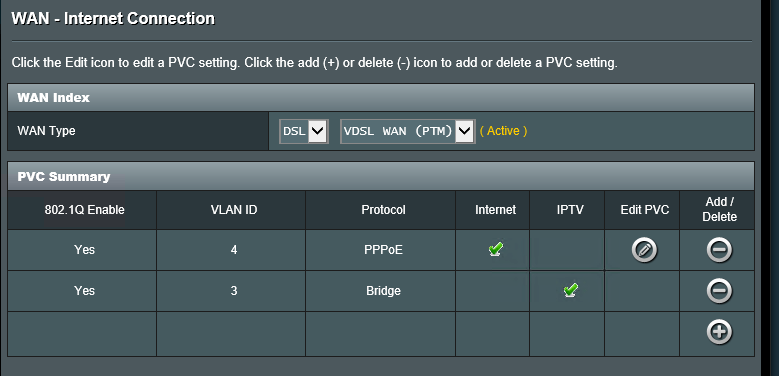Image resolution: width=779 pixels, height=376 pixels.
Task: Click the arrow of the DSL selector
Action: pyautogui.click(x=317, y=131)
